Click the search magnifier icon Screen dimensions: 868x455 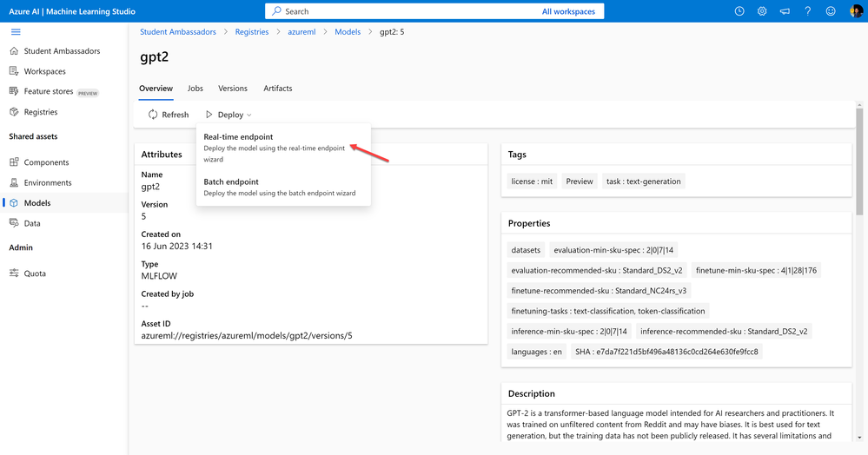coord(276,11)
